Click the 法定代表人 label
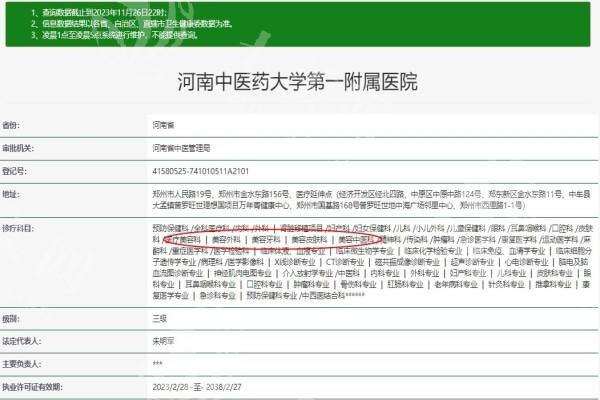 click(x=21, y=341)
